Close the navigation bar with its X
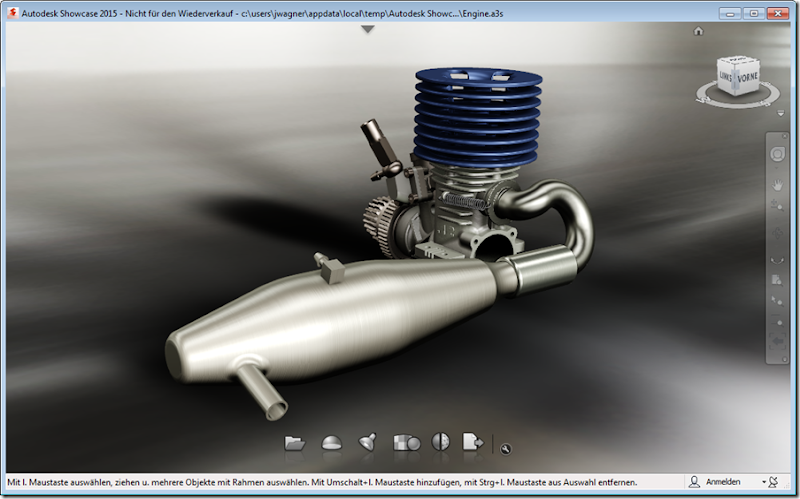The image size is (800, 499). [784, 136]
